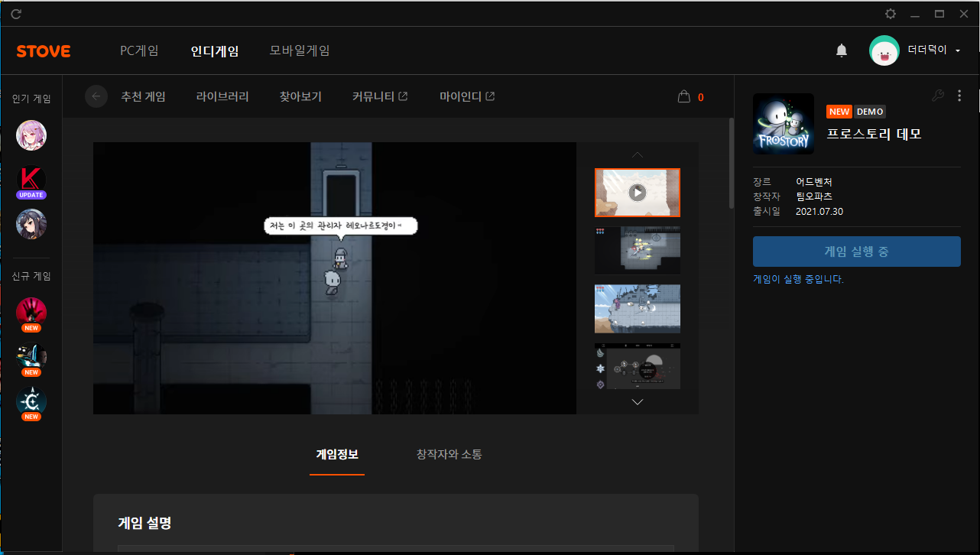
Task: Click the 신규 게임 sidebar label
Action: coord(31,276)
